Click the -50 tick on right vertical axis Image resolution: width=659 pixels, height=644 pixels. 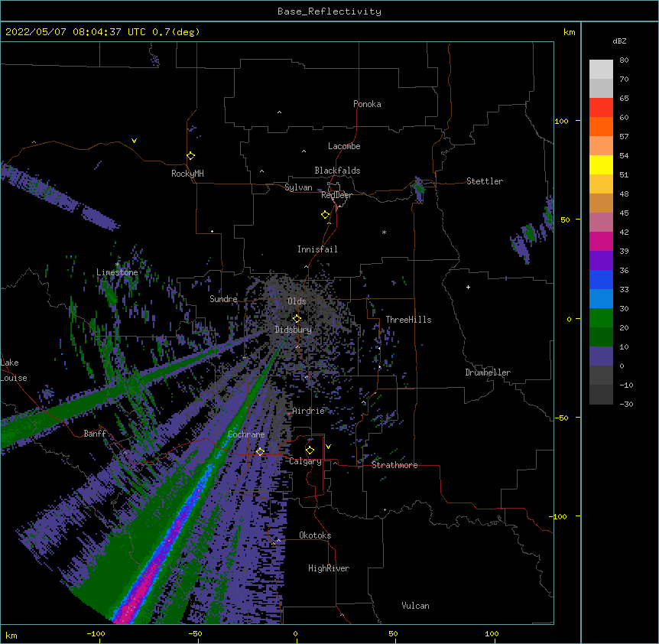click(561, 418)
